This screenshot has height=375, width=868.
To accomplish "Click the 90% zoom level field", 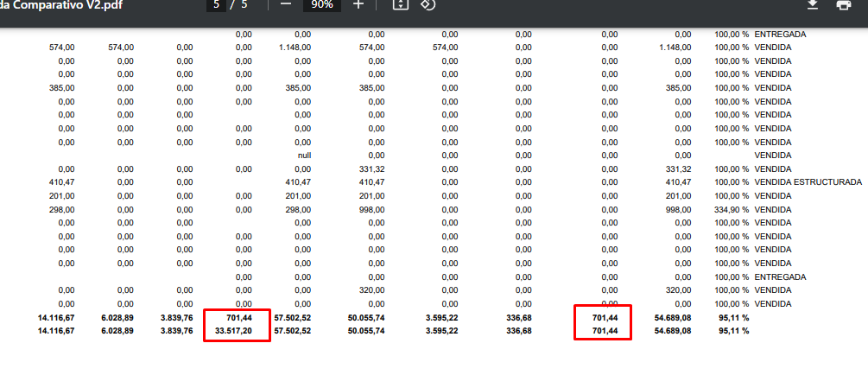I will [x=322, y=5].
